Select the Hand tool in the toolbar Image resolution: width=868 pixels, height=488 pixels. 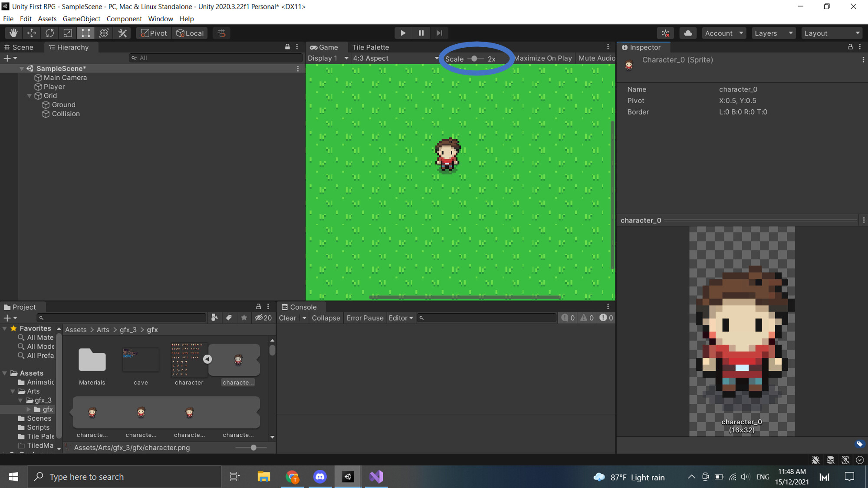pos(13,33)
